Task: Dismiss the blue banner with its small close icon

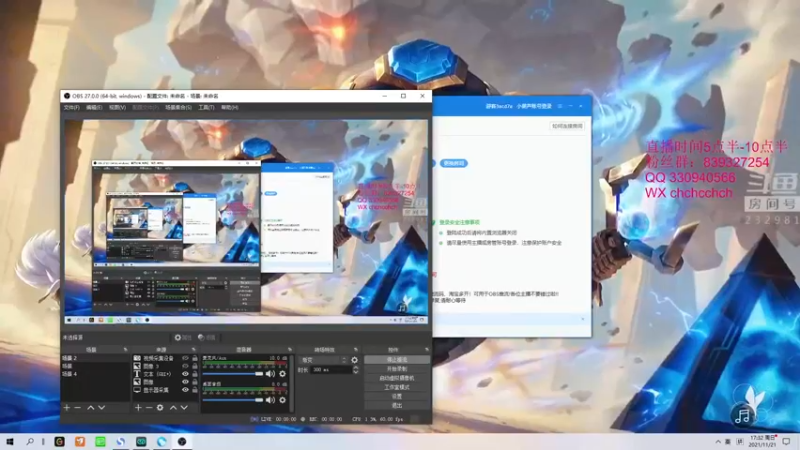Action: click(583, 319)
